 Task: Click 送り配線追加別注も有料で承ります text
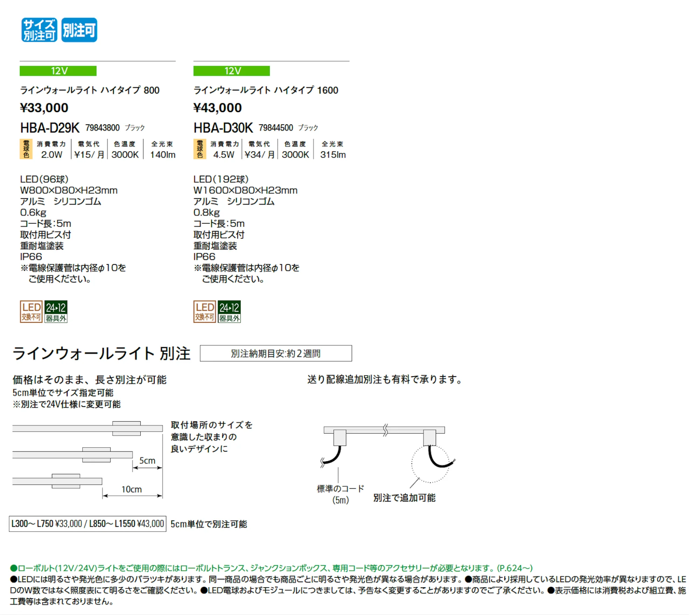385,379
